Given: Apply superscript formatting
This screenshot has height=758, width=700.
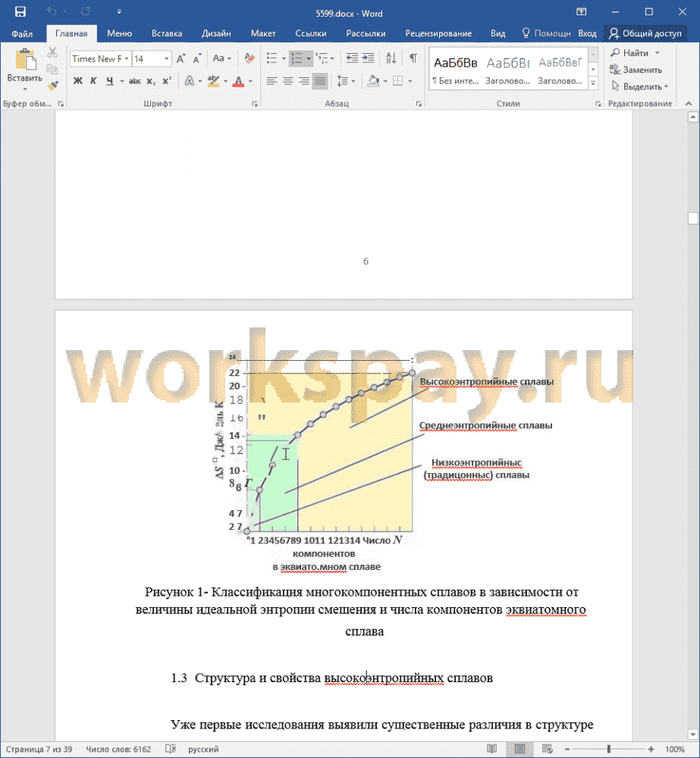Looking at the screenshot, I should (x=166, y=81).
